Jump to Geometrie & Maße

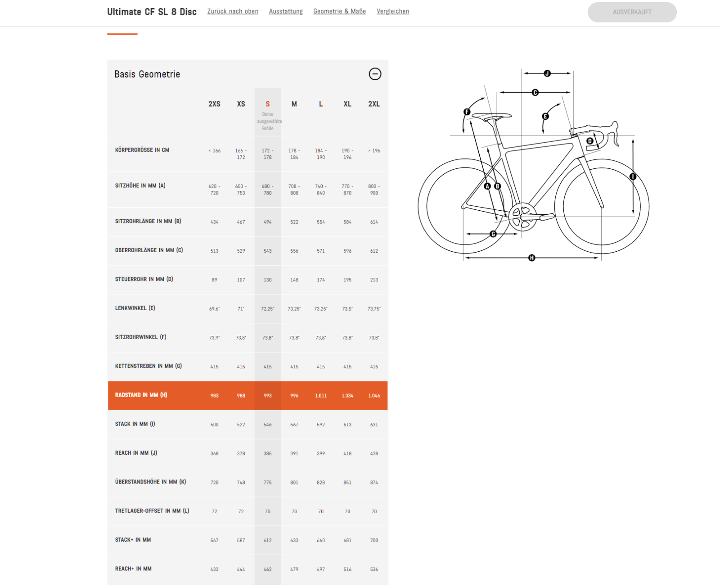coord(339,11)
